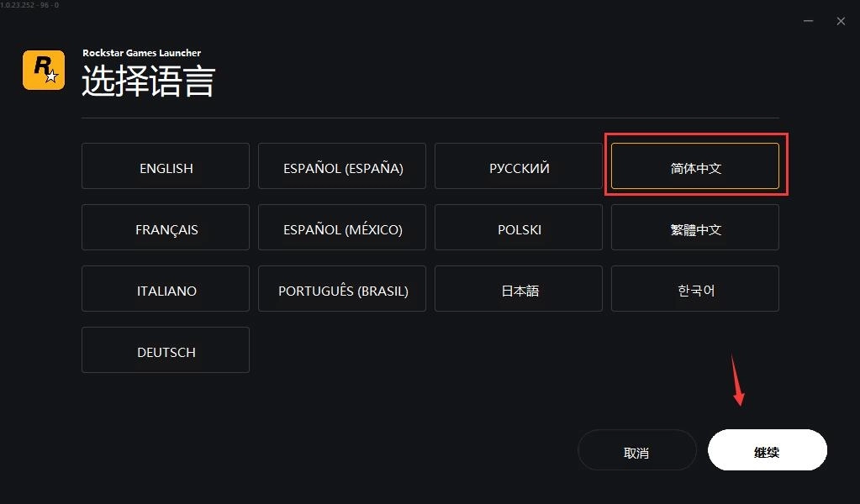Choose 한국어 language option
This screenshot has width=860, height=504.
point(695,289)
